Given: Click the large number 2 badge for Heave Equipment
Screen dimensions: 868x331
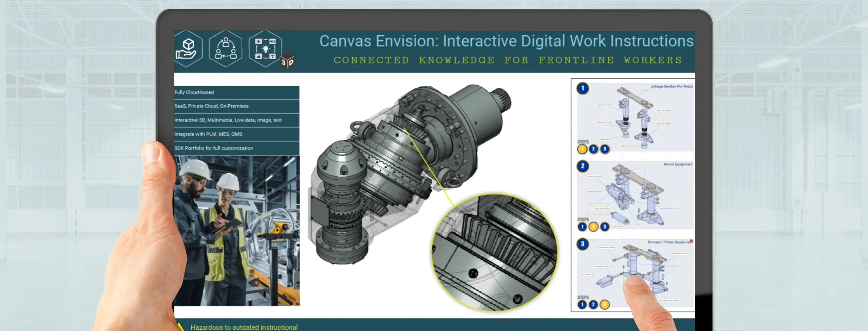Looking at the screenshot, I should tap(583, 166).
